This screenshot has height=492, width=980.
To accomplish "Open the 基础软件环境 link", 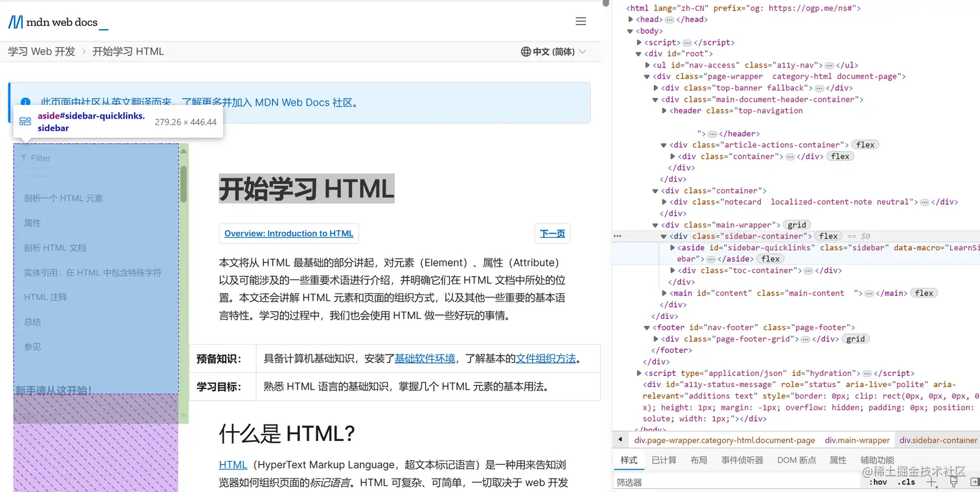I will 425,358.
